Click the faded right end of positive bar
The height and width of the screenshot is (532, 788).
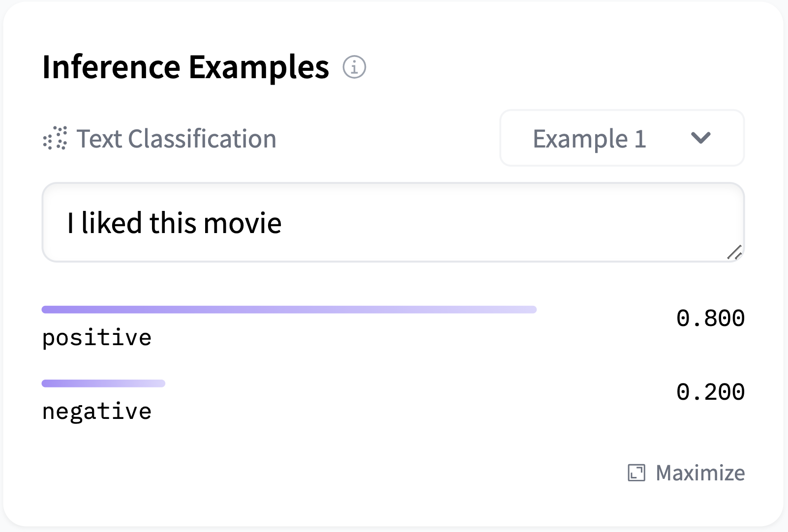pos(521,309)
